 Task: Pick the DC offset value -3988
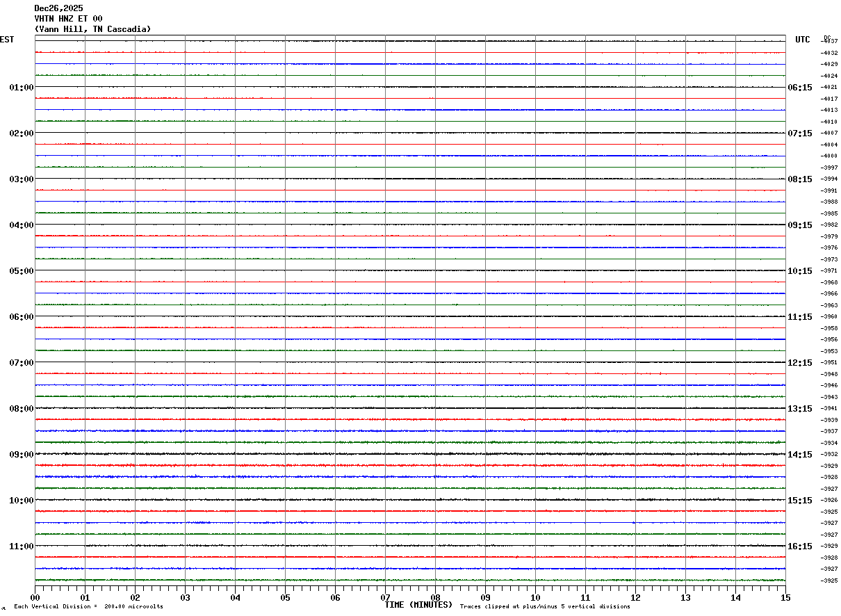point(829,202)
